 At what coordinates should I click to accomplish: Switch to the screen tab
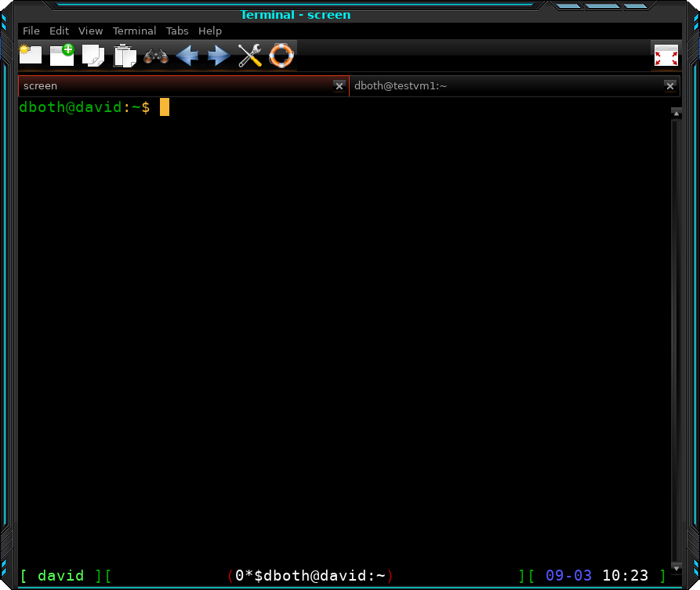click(183, 85)
